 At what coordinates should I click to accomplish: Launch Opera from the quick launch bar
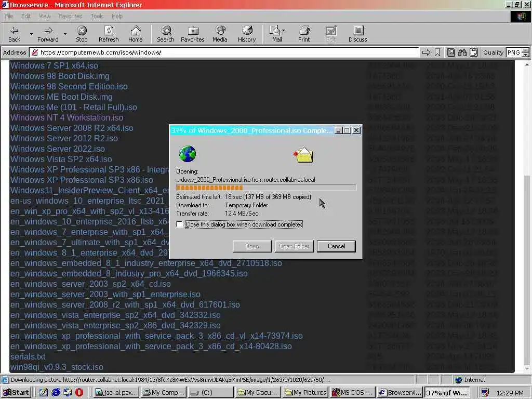tap(79, 392)
